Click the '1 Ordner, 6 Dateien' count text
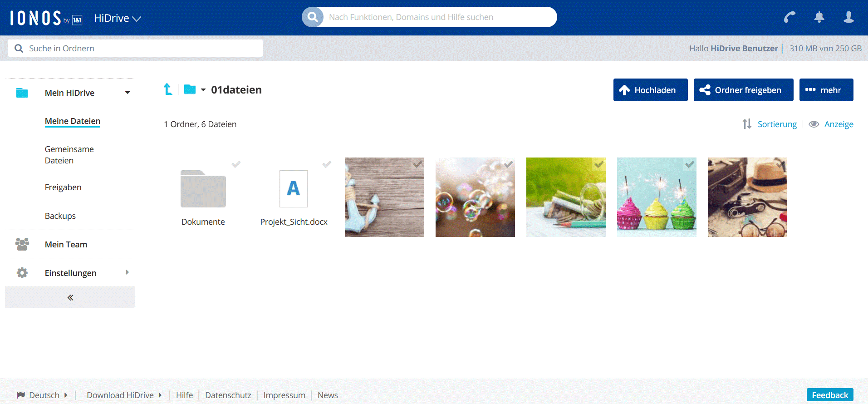This screenshot has height=404, width=868. 200,124
